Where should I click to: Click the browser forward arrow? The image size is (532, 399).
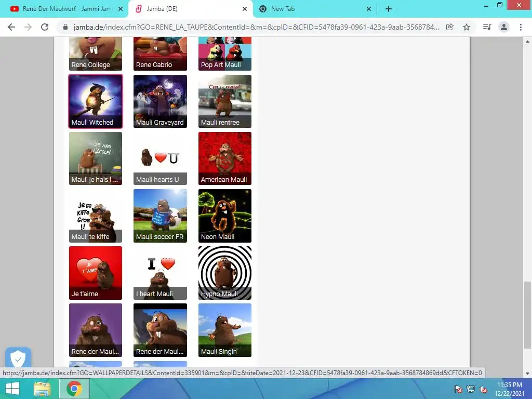[28, 27]
